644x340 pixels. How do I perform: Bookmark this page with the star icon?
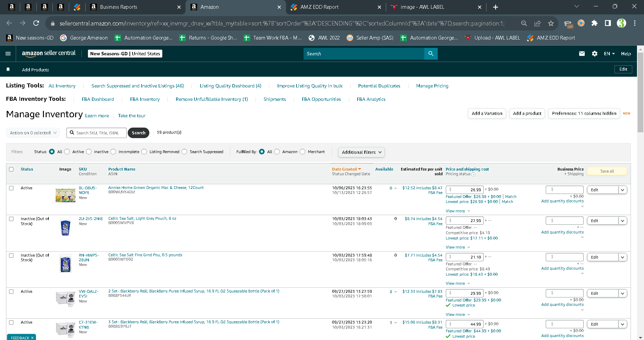coord(551,23)
